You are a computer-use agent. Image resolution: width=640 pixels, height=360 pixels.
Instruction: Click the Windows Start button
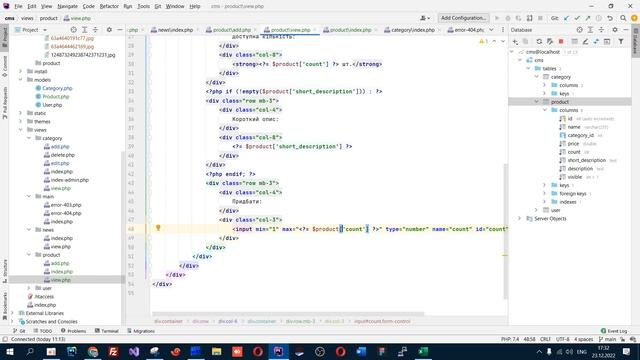pyautogui.click(x=9, y=351)
